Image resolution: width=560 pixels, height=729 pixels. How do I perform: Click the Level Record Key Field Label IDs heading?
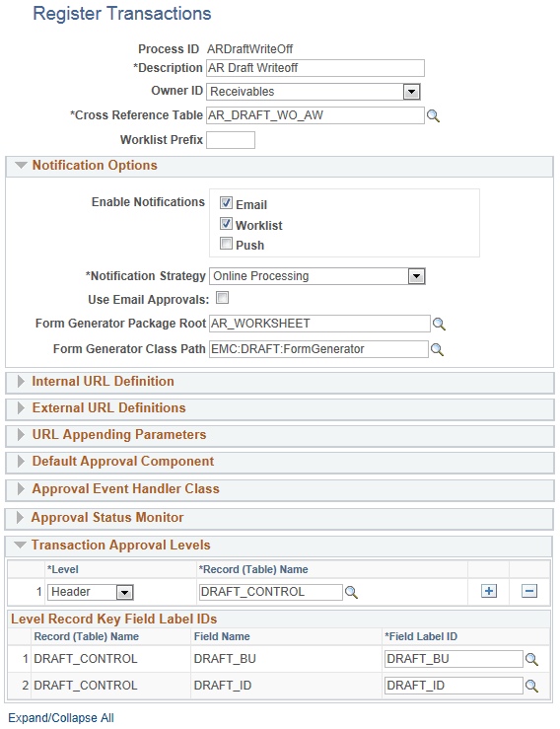pos(113,619)
